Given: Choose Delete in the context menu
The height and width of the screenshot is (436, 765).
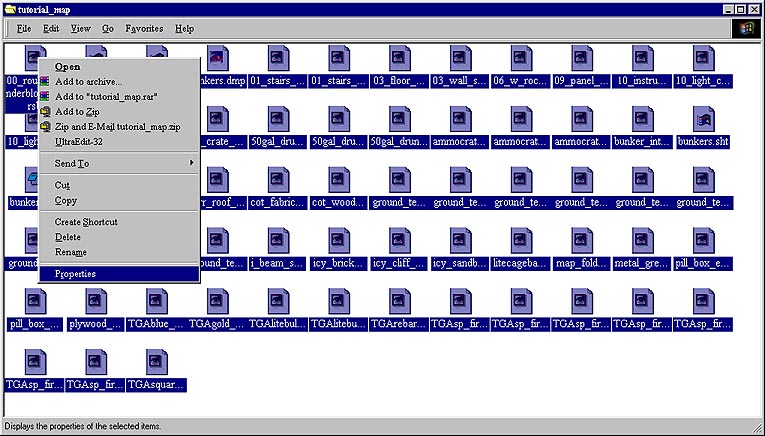Looking at the screenshot, I should click(x=68, y=237).
